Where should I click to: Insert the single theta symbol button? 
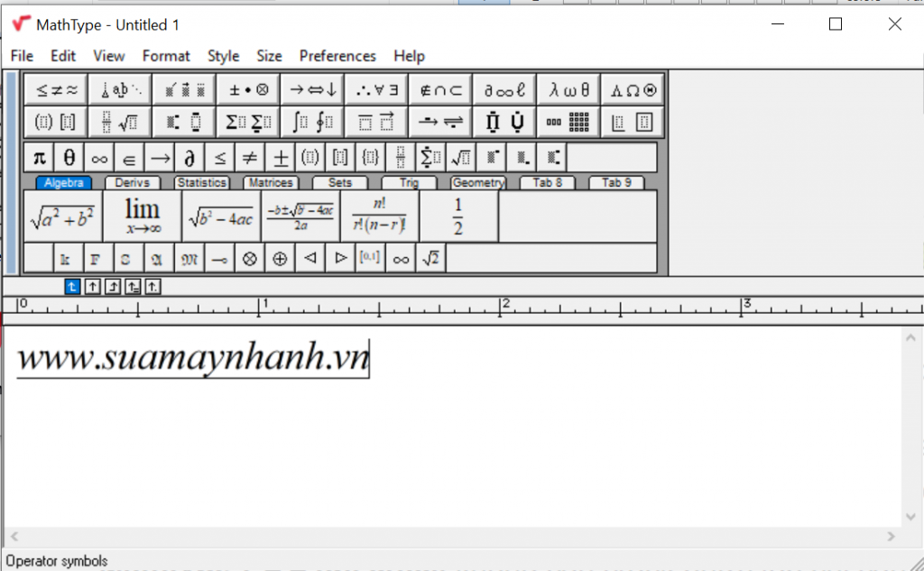(x=69, y=157)
